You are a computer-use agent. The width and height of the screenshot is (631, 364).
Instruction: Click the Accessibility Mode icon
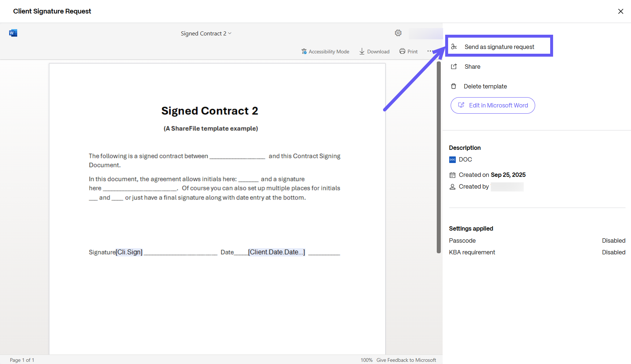304,52
